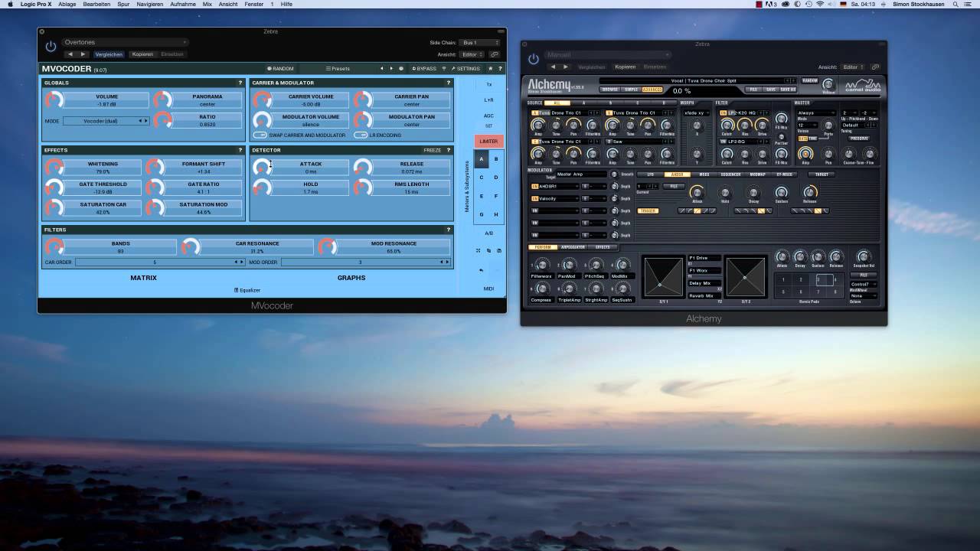Open the Matrix panel
The width and height of the screenshot is (980, 551).
(x=143, y=278)
